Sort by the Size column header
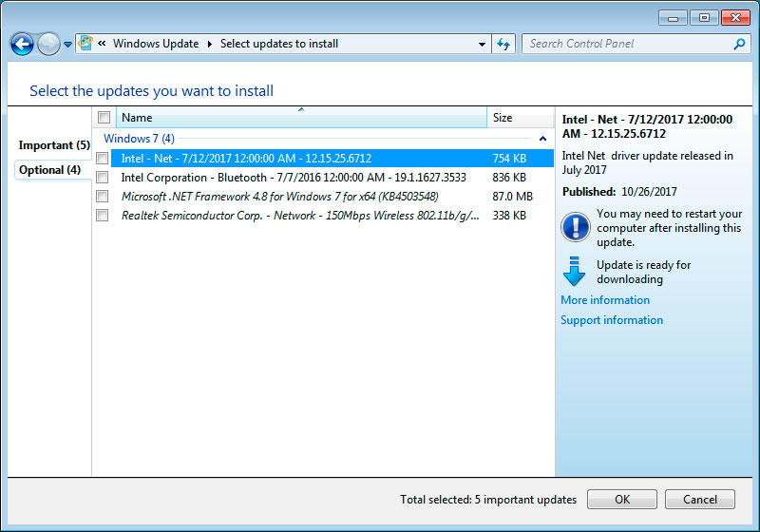 pyautogui.click(x=520, y=117)
